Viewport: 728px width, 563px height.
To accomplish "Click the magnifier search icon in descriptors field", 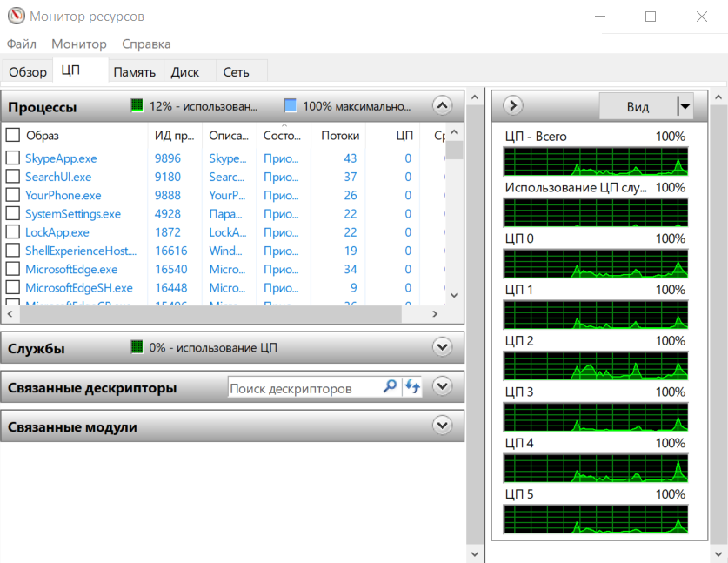I will point(390,386).
